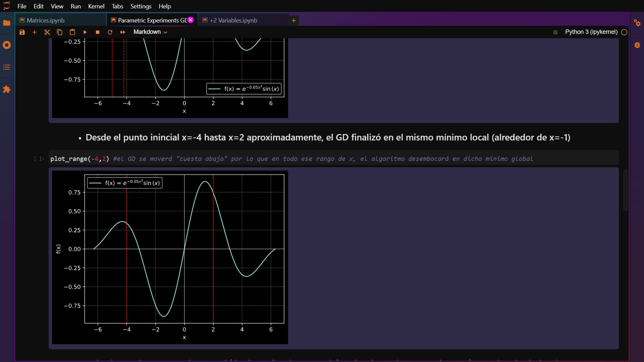Screen dimensions: 644x362
Task: Paste cell from the clipboard icon
Action: (x=72, y=32)
